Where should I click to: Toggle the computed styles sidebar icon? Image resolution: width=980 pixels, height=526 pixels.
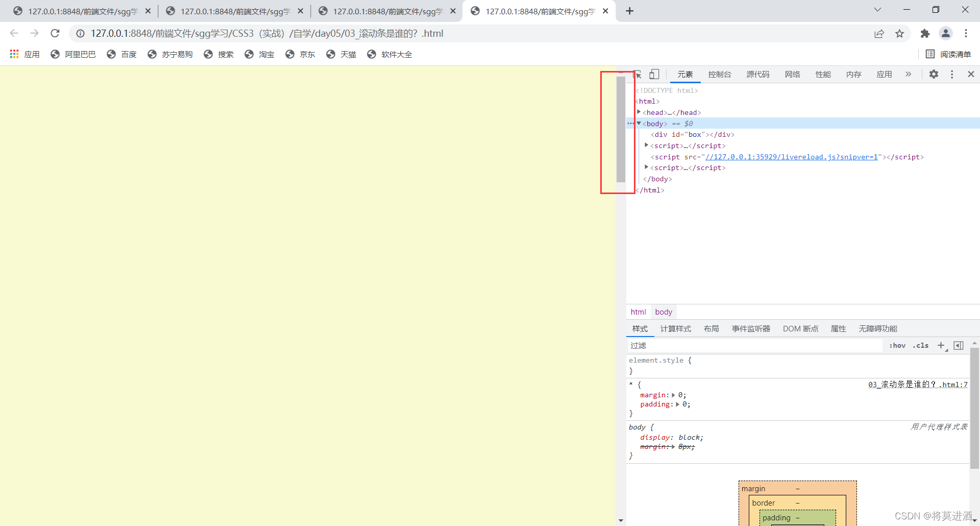tap(959, 346)
